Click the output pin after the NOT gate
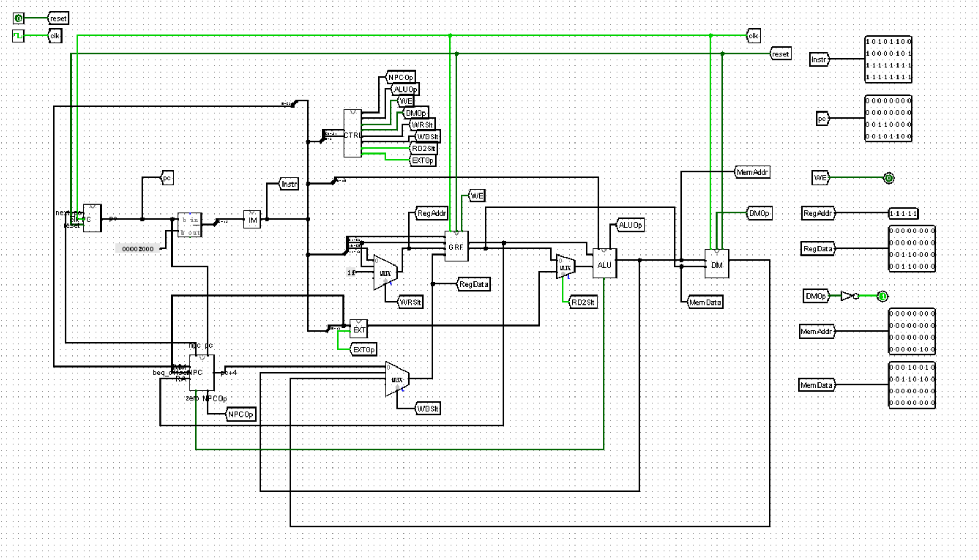The width and height of the screenshot is (979, 560). (x=882, y=296)
